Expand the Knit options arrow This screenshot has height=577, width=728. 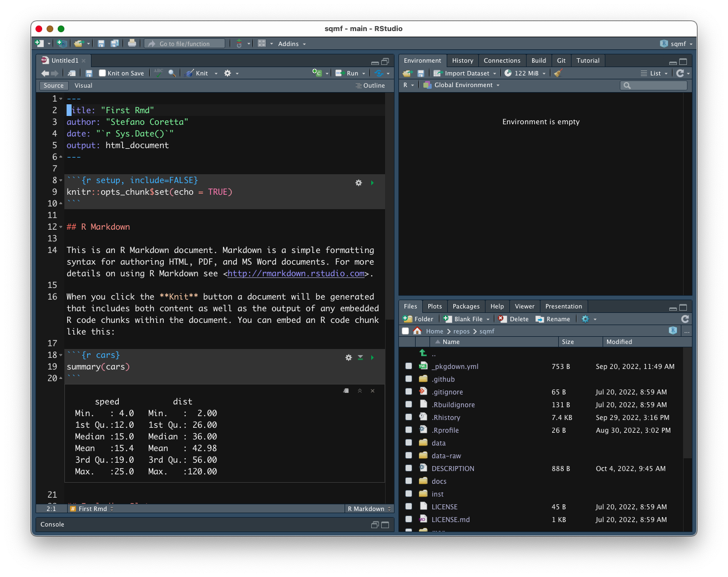click(216, 73)
